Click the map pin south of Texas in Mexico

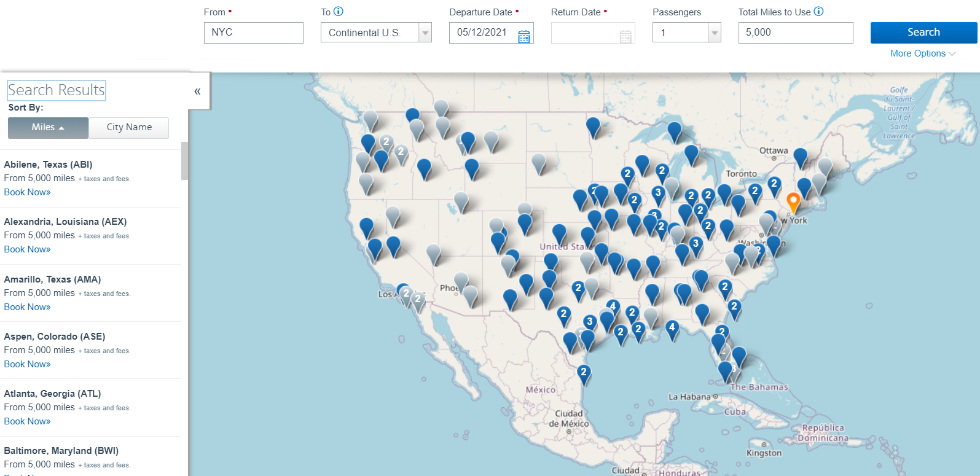point(584,373)
